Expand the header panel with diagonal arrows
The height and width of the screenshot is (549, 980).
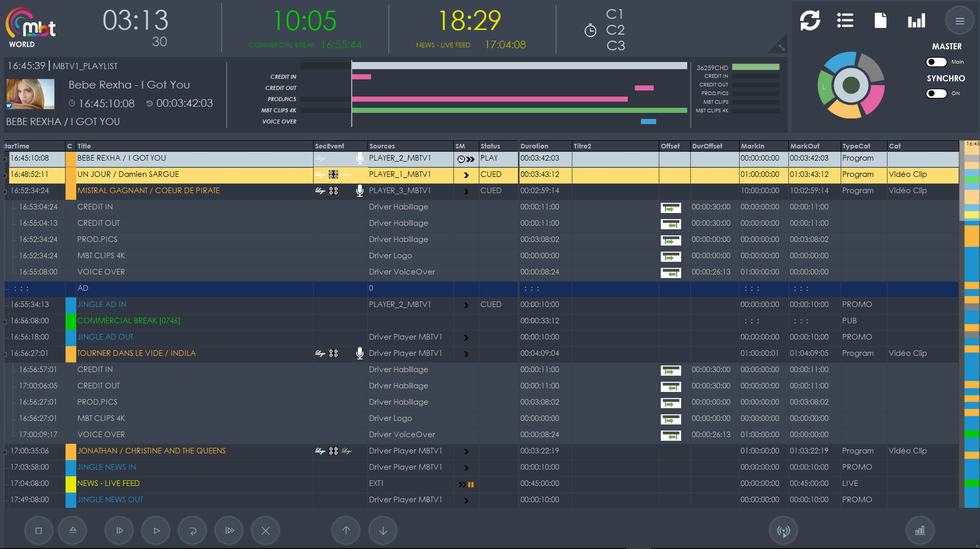[781, 47]
